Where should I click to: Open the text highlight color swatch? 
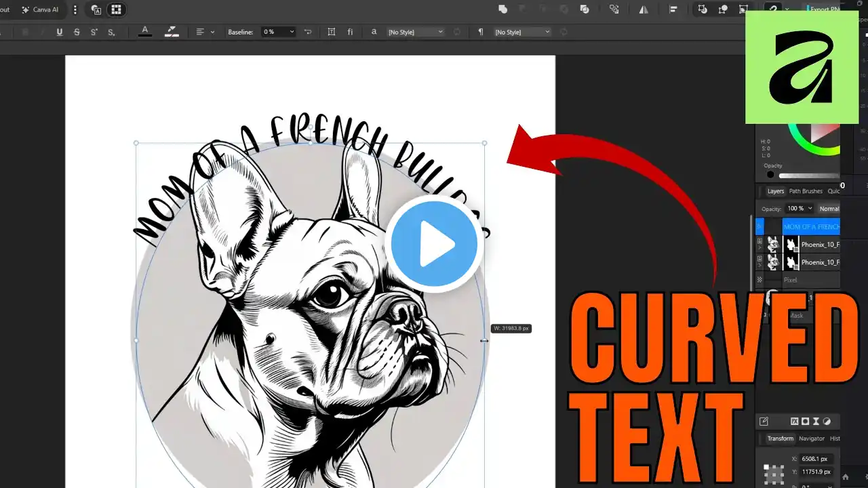click(x=172, y=32)
